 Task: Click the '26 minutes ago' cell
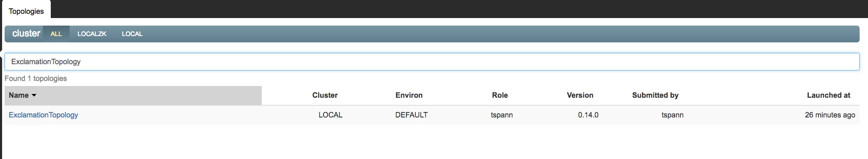coord(830,115)
